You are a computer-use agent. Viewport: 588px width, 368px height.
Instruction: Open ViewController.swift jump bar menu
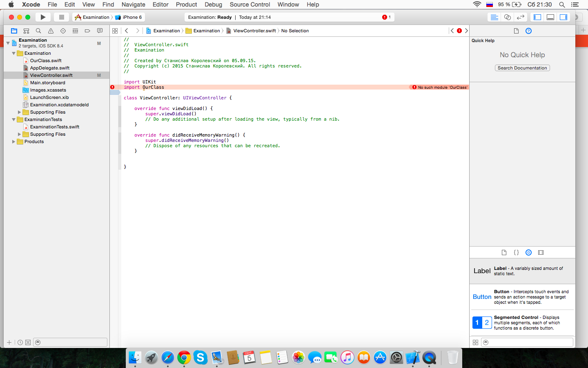click(x=251, y=31)
